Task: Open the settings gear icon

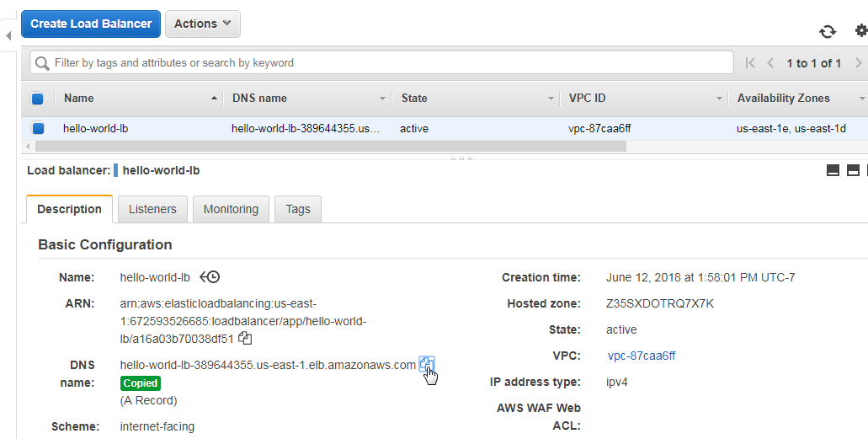Action: [x=861, y=30]
